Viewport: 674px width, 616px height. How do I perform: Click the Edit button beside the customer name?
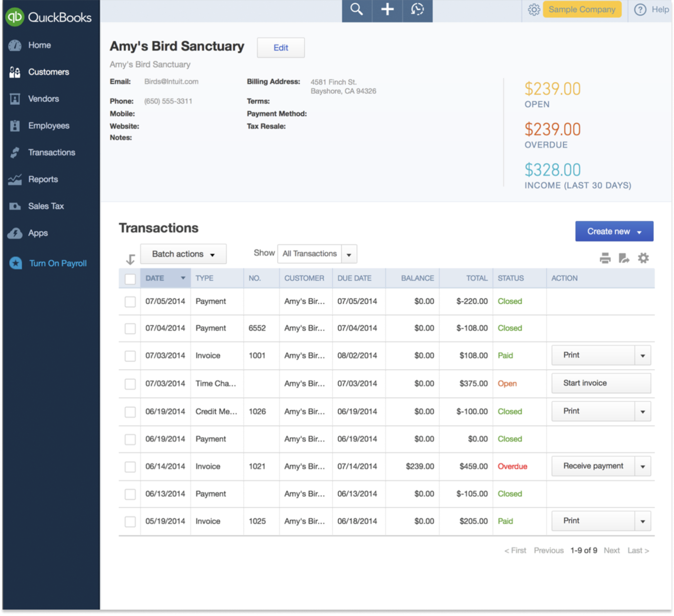[x=281, y=48]
